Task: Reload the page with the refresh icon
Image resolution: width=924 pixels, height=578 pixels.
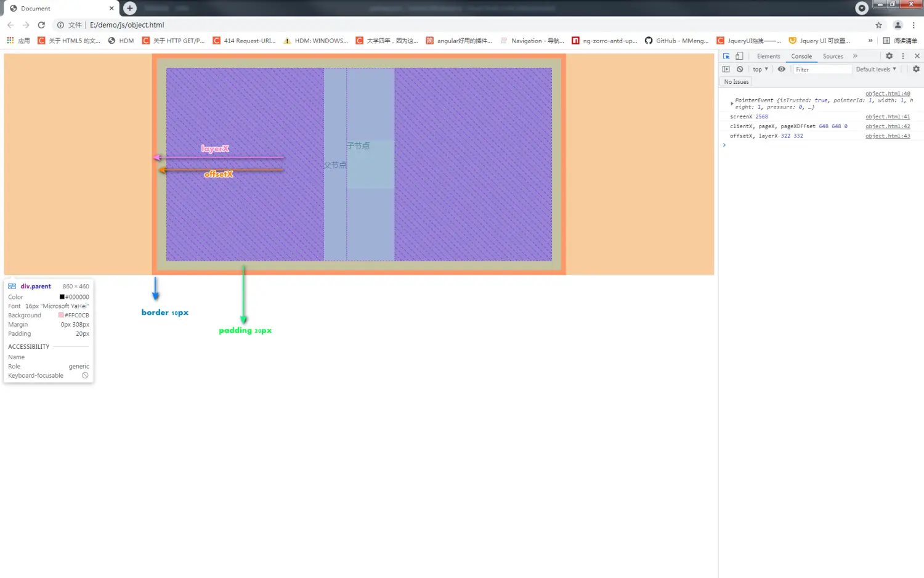Action: coord(41,25)
